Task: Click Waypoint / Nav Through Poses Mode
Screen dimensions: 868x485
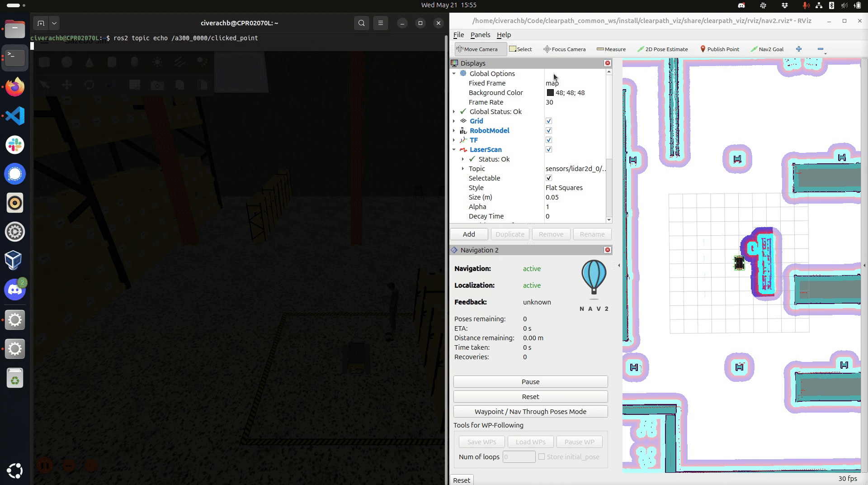Action: tap(530, 411)
